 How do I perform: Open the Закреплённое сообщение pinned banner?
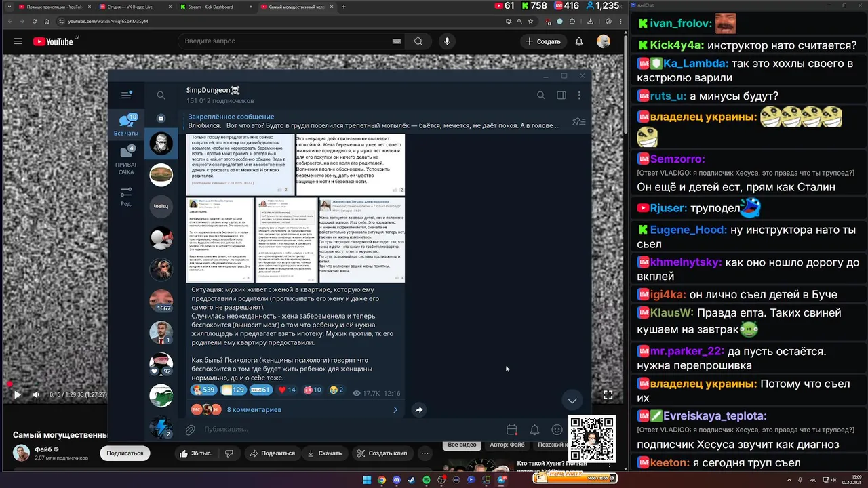(373, 121)
